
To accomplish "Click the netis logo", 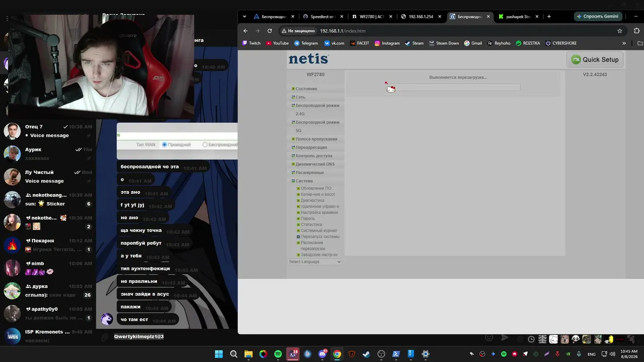I will [308, 59].
